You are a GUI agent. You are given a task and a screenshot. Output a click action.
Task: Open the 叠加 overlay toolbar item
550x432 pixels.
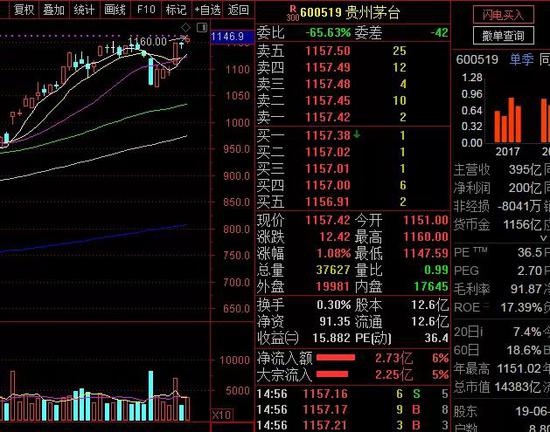tap(54, 9)
